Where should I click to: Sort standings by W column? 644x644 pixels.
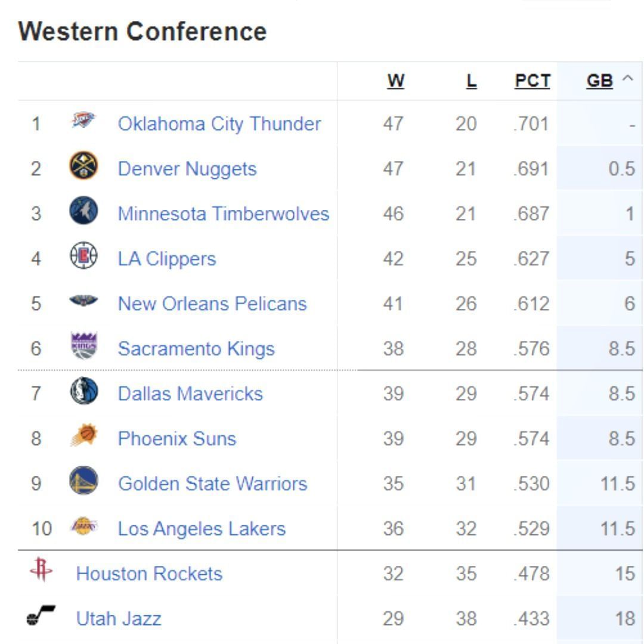click(x=395, y=81)
